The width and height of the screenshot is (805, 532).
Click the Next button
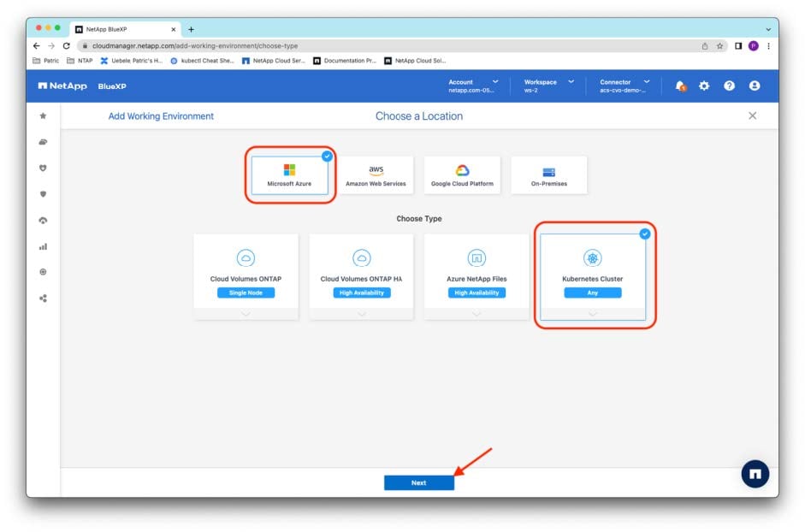[418, 482]
